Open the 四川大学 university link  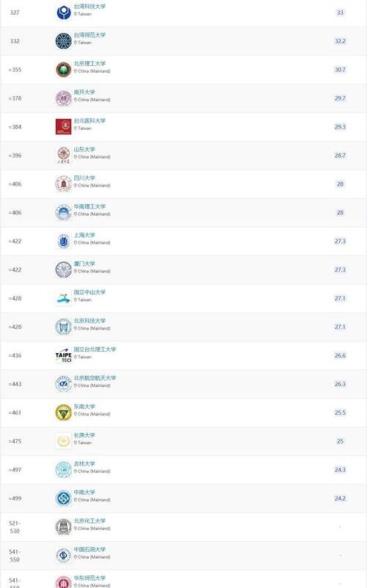(84, 178)
